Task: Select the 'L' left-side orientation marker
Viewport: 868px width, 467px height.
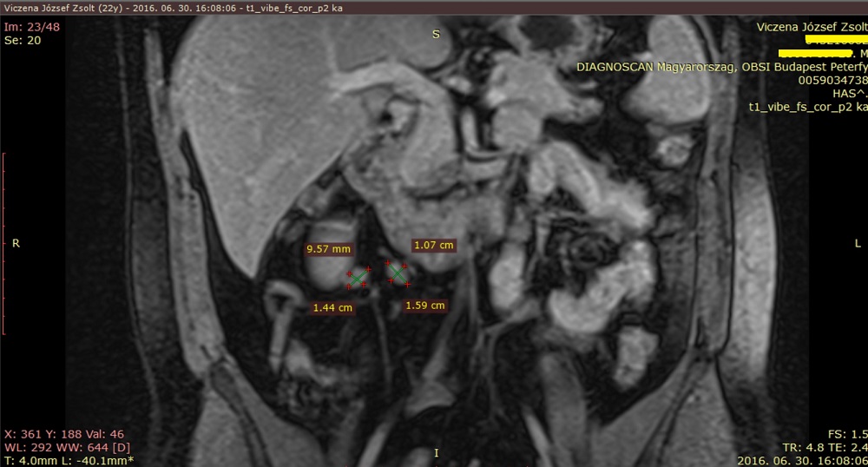Action: click(858, 244)
